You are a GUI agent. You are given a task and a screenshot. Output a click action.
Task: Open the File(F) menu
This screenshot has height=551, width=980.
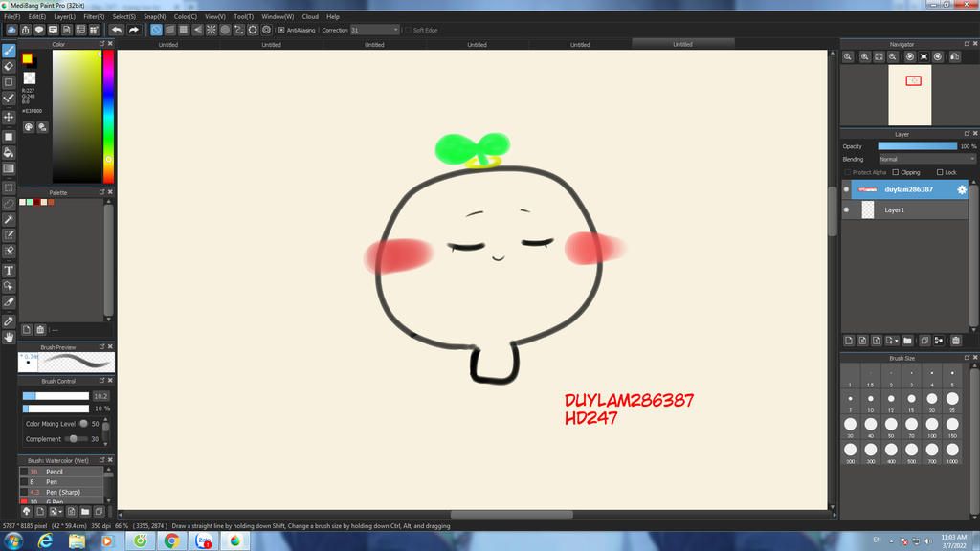tap(11, 17)
